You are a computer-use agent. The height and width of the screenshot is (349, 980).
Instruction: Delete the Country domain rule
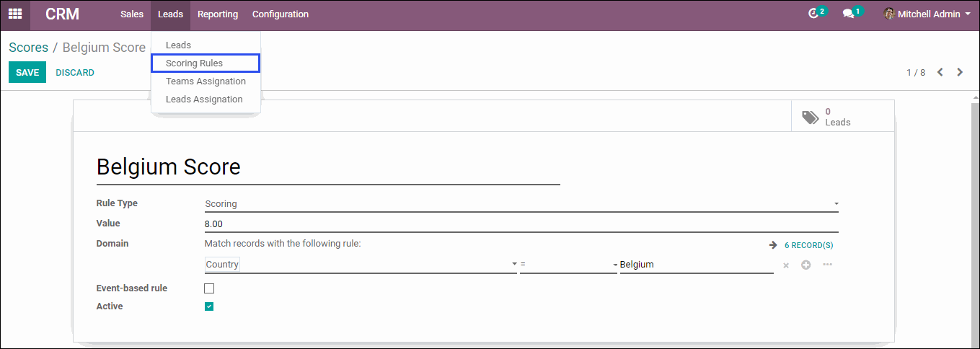[x=786, y=265]
